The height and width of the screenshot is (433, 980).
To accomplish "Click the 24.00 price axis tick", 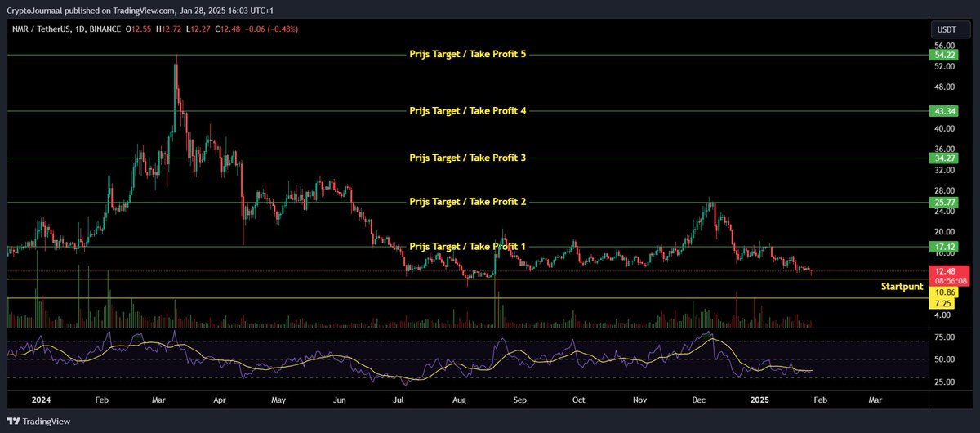I will (x=946, y=211).
